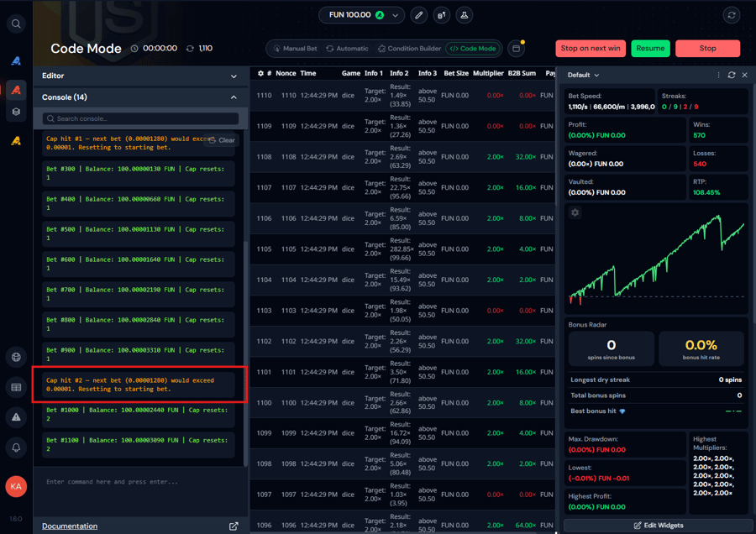Open the Documentation link
756x534 pixels.
[70, 526]
